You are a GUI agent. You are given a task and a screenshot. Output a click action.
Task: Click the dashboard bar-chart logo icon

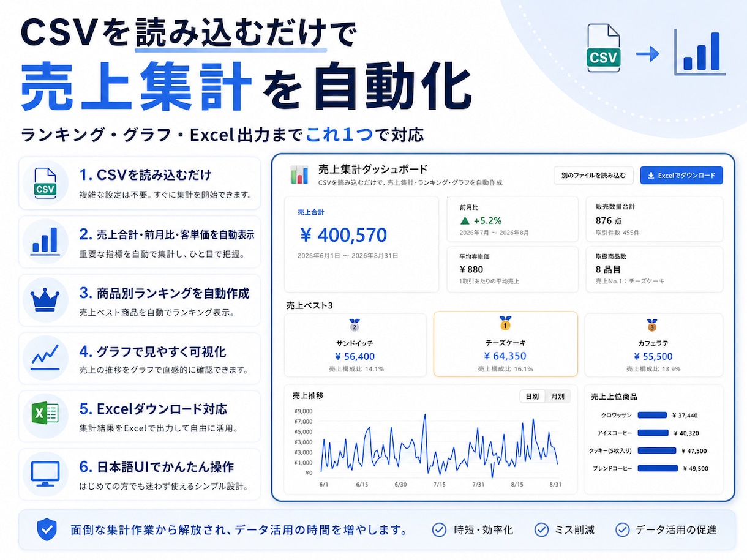299,174
